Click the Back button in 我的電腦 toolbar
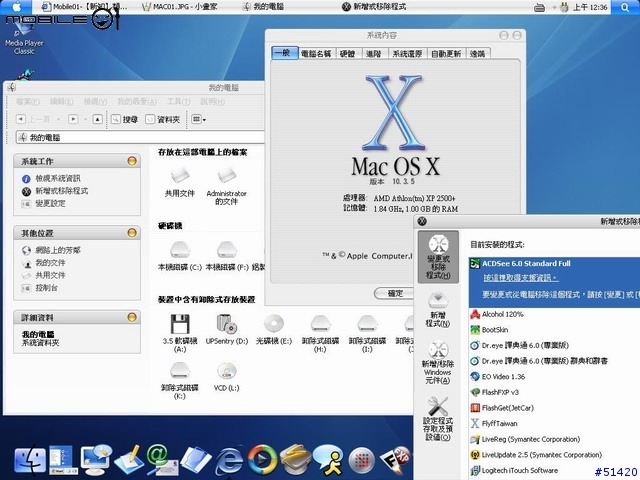Image resolution: width=640 pixels, height=480 pixels. coord(33,119)
